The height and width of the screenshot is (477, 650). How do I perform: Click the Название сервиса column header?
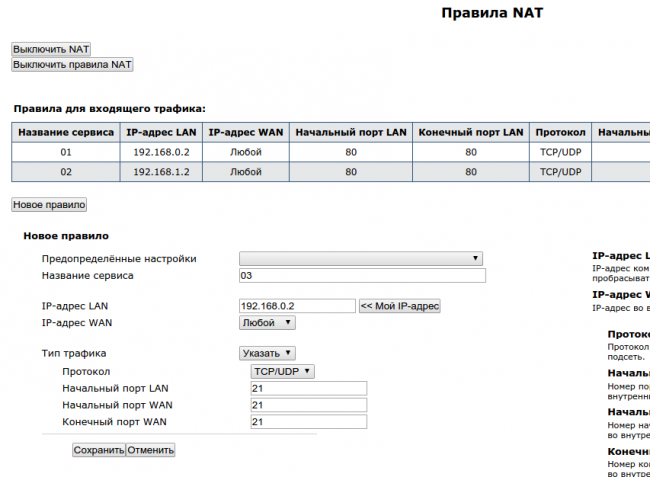66,133
